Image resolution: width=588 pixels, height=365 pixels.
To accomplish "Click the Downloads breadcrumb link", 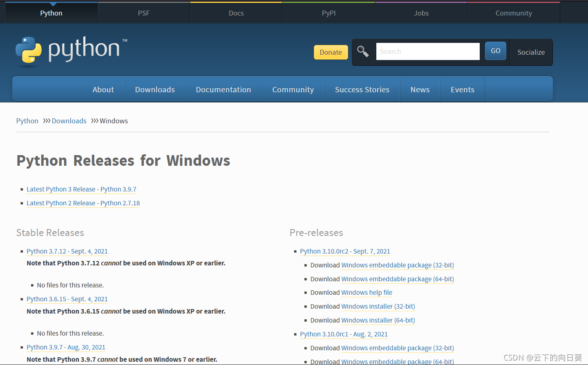I will (x=69, y=121).
